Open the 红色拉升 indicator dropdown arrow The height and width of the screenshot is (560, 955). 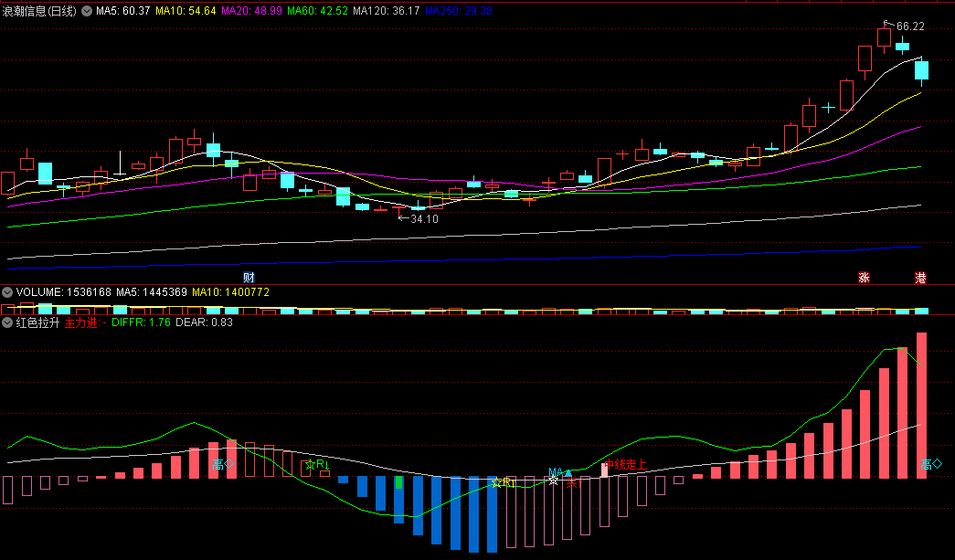click(7, 322)
